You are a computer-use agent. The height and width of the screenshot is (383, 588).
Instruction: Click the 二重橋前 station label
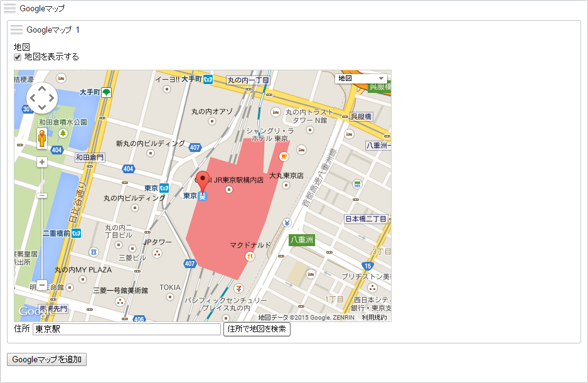[56, 234]
